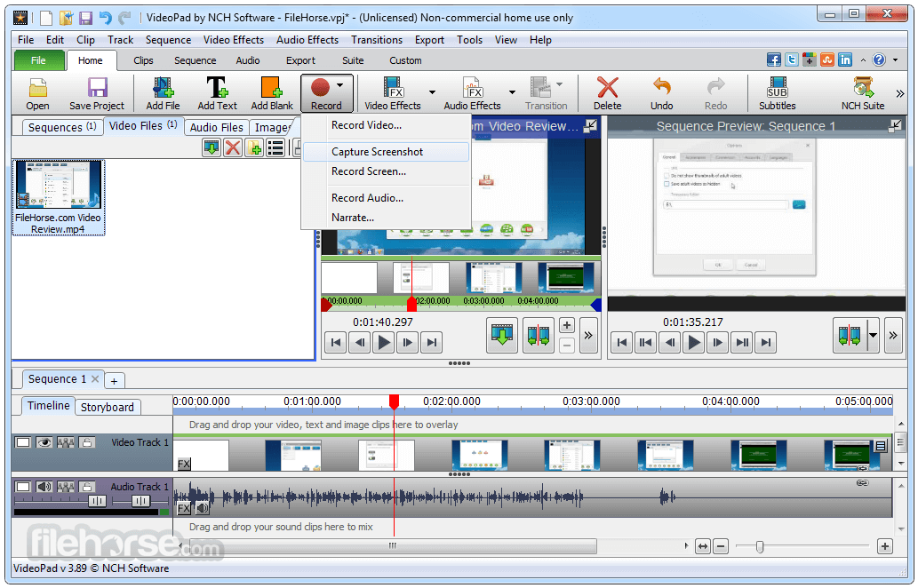Select FileHorse.com Video Review.mp4 thumbnail
The height and width of the screenshot is (588, 918).
tap(59, 198)
